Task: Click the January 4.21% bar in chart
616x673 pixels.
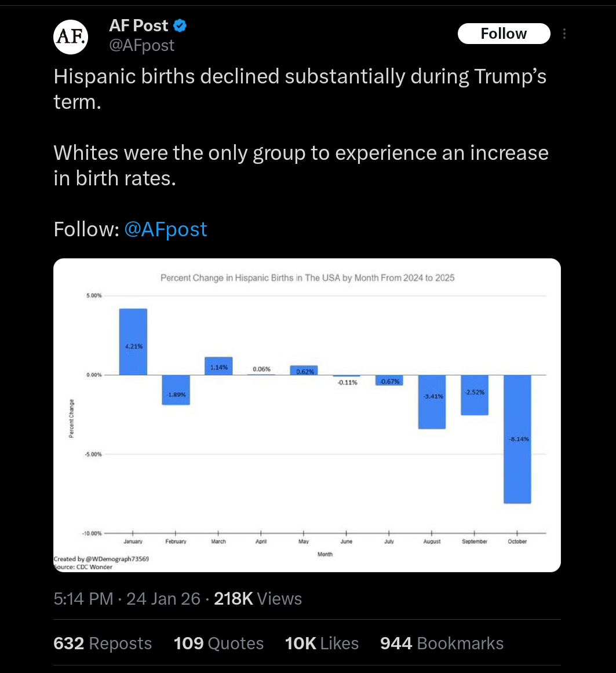Action: (x=133, y=342)
